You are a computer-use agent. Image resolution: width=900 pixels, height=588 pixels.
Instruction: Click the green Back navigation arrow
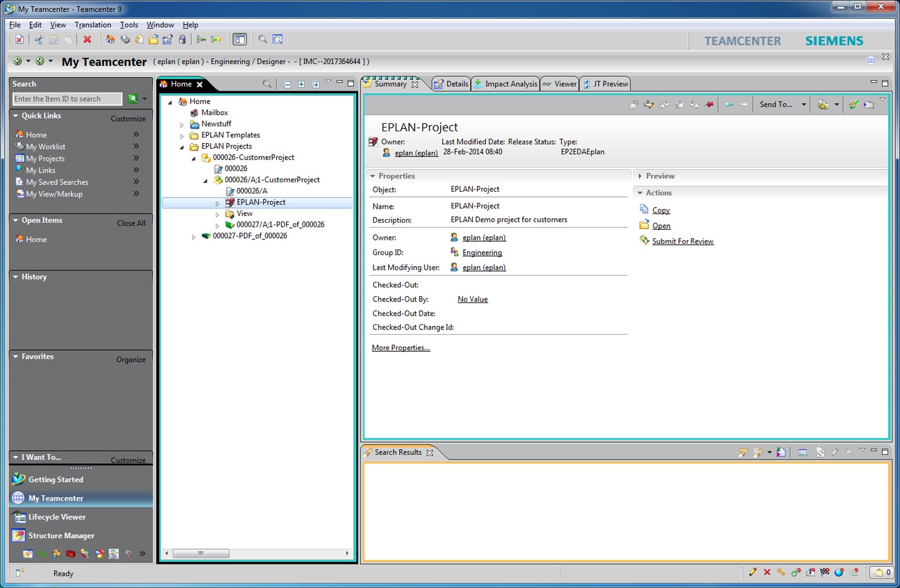tap(18, 61)
